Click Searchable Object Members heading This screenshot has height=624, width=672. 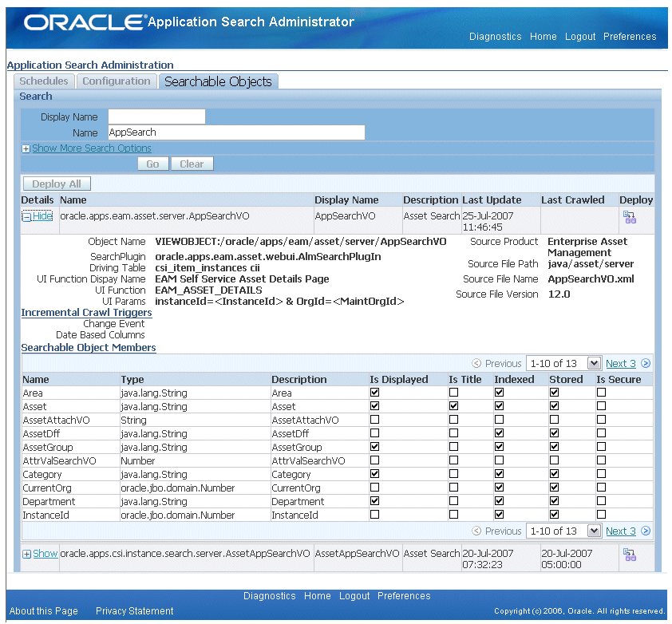coord(89,348)
